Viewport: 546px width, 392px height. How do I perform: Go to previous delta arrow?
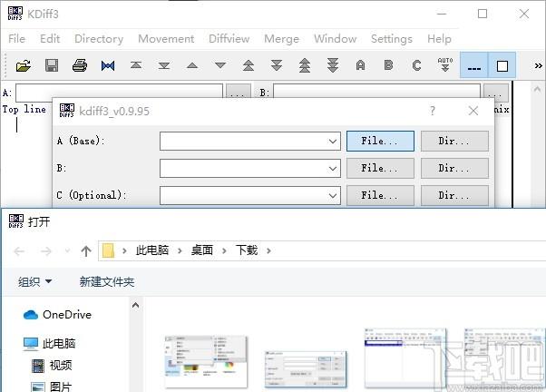click(x=192, y=65)
